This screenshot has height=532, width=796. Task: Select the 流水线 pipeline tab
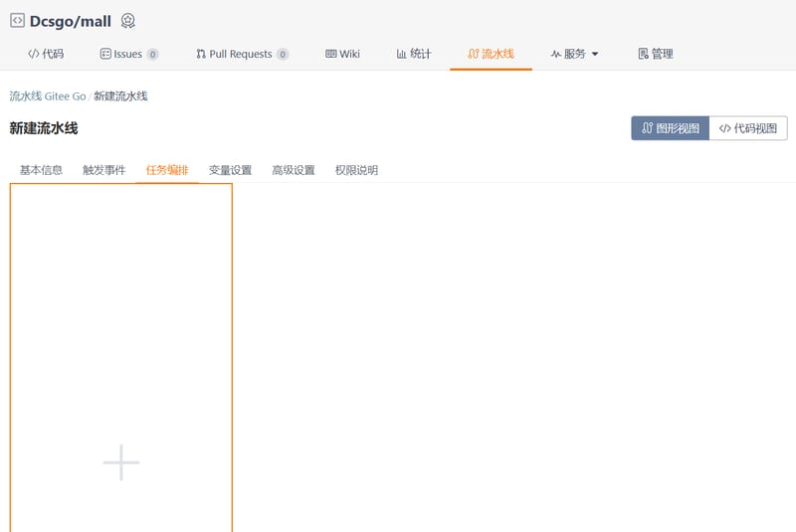pos(491,54)
